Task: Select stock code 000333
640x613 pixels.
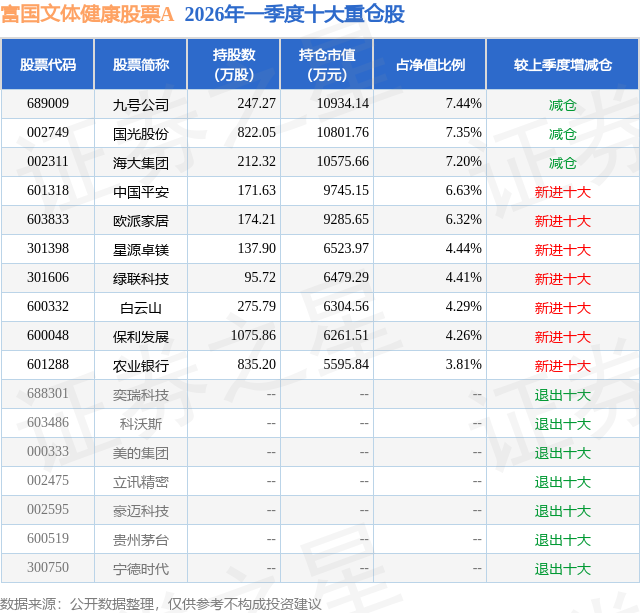Action: [x=48, y=451]
